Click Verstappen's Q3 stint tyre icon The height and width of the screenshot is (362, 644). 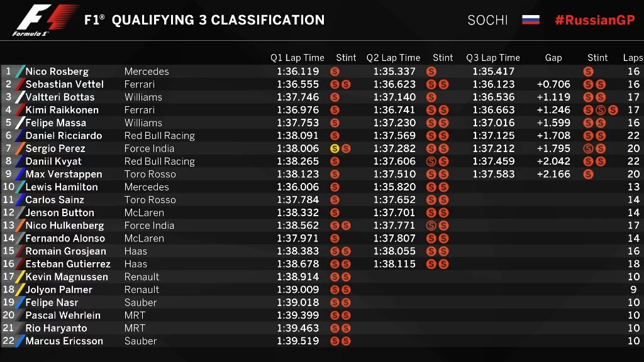(x=588, y=174)
